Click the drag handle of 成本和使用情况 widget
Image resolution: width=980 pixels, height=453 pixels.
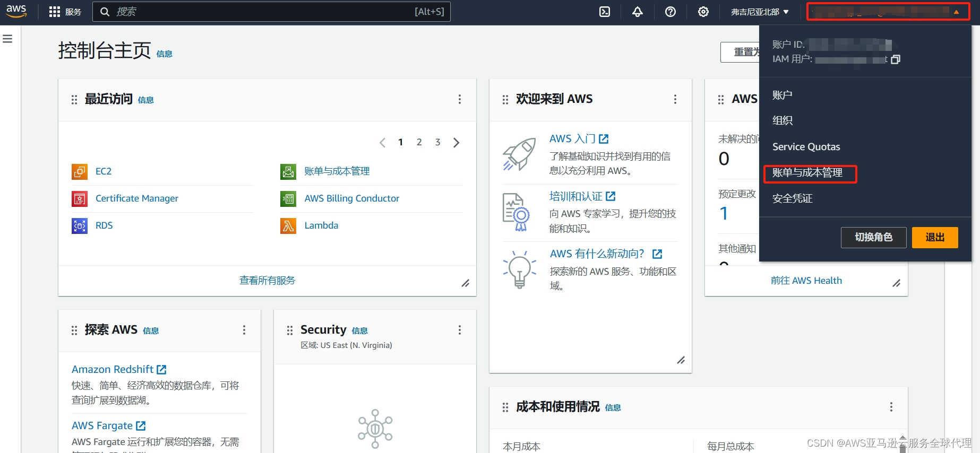point(505,407)
